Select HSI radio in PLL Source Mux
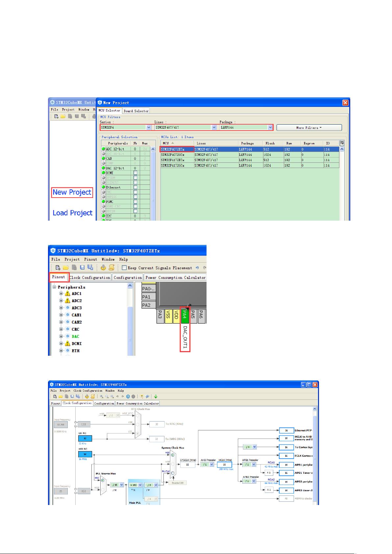This screenshot has height=554, width=392. [x=103, y=480]
